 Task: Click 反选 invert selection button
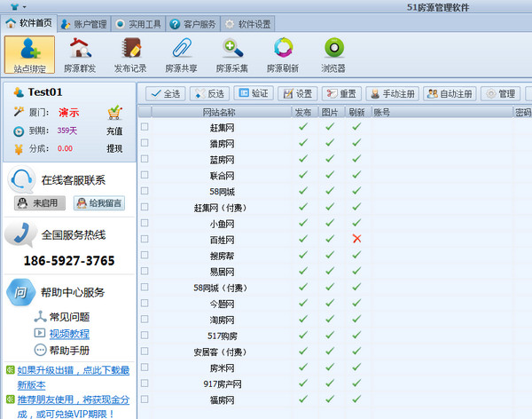pos(209,94)
